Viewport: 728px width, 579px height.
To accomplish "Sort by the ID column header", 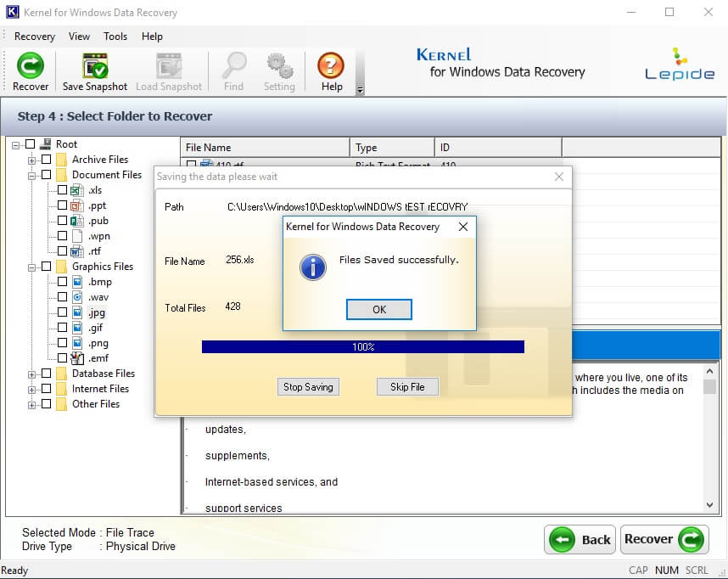I will [x=498, y=148].
